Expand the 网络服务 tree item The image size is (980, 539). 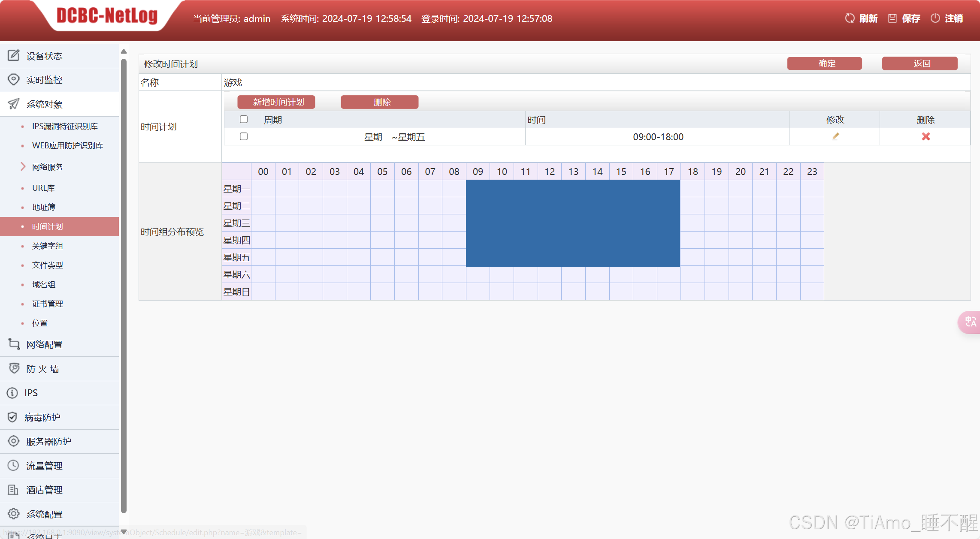pyautogui.click(x=23, y=166)
